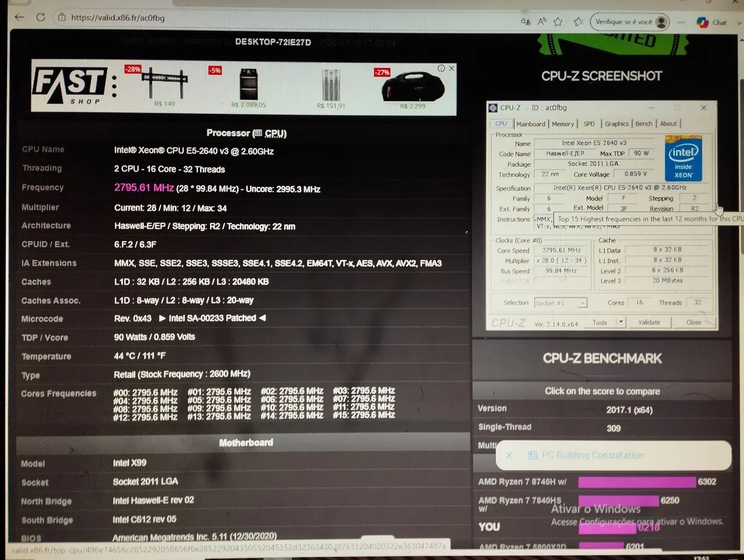Click the CPU-Z window title icon

tap(493, 108)
